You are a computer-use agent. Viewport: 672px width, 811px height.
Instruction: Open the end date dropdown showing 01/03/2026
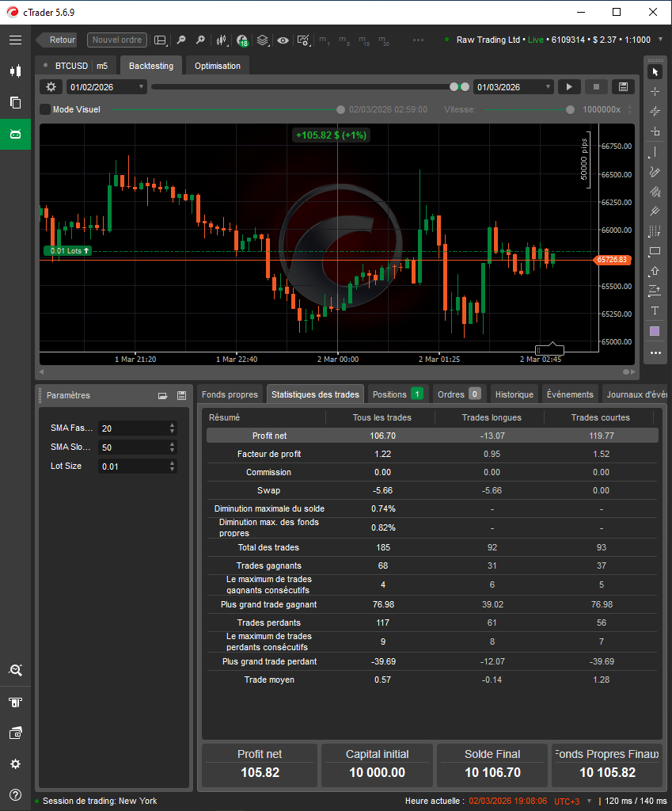point(511,87)
